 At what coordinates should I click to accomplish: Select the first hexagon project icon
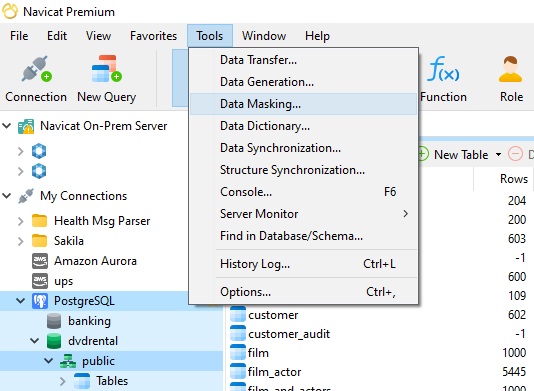pos(39,151)
